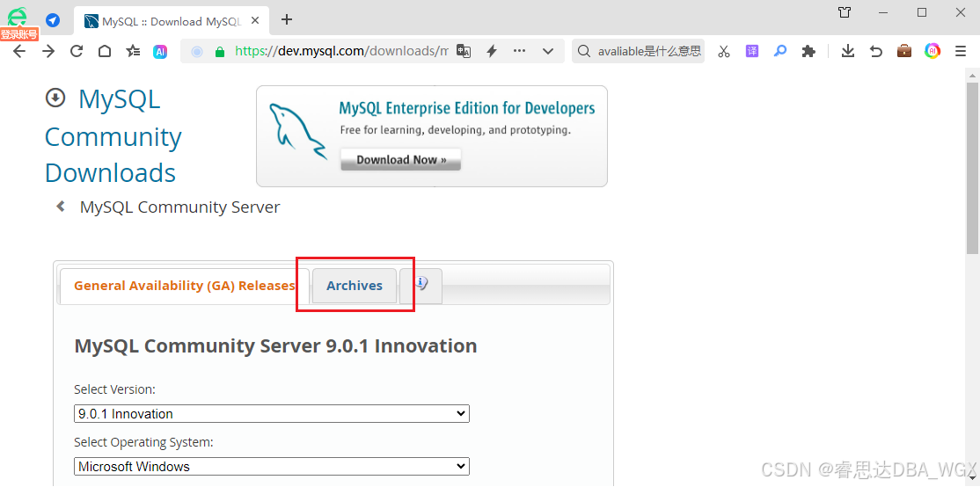Select the MySQL :: Download MySQL tab

172,20
